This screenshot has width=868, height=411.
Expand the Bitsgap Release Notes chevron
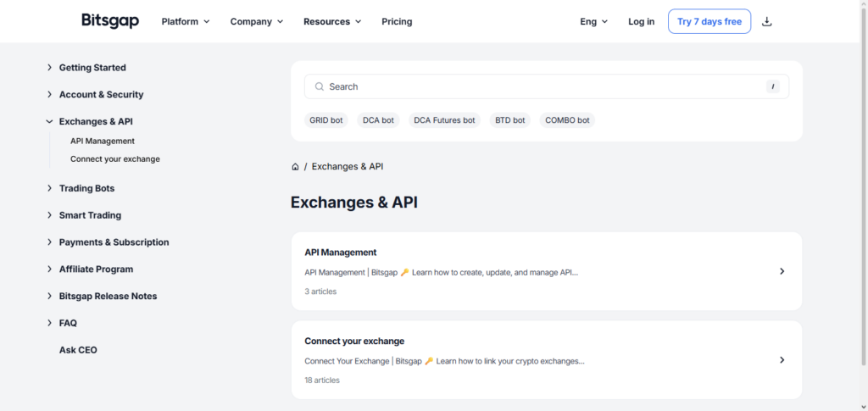[49, 296]
